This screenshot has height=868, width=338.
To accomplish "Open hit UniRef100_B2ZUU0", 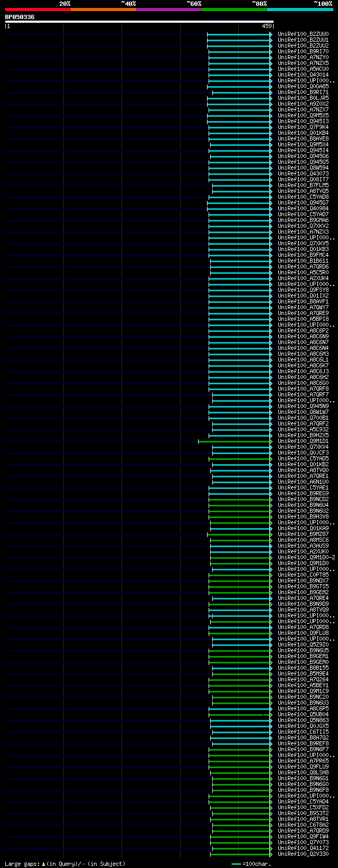I will (303, 34).
